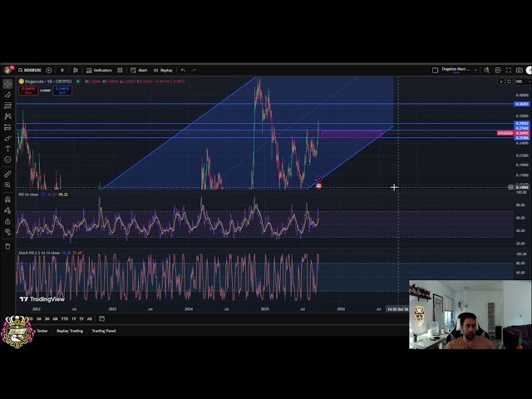Toggle the layout checkbox beside Dogelon Mars

tap(436, 70)
